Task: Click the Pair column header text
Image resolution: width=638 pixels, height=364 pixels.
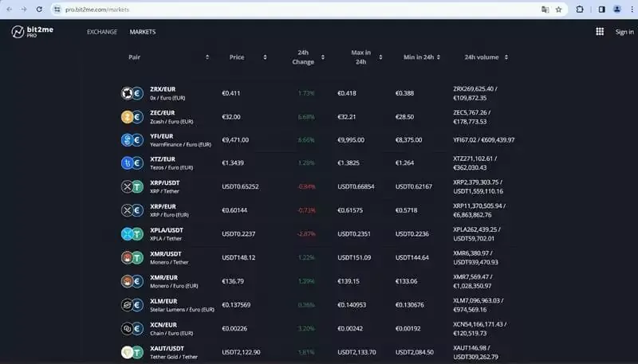Action: (134, 57)
